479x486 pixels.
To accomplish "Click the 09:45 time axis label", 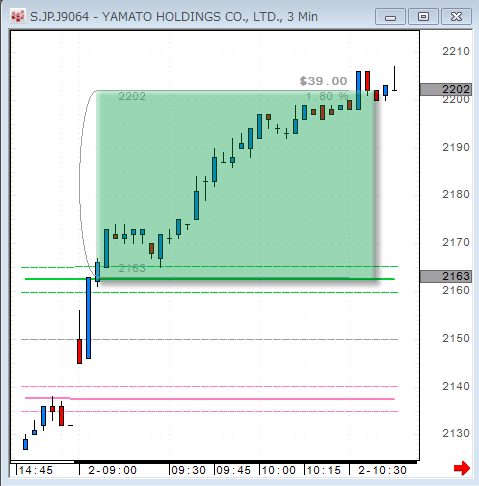I will (233, 470).
